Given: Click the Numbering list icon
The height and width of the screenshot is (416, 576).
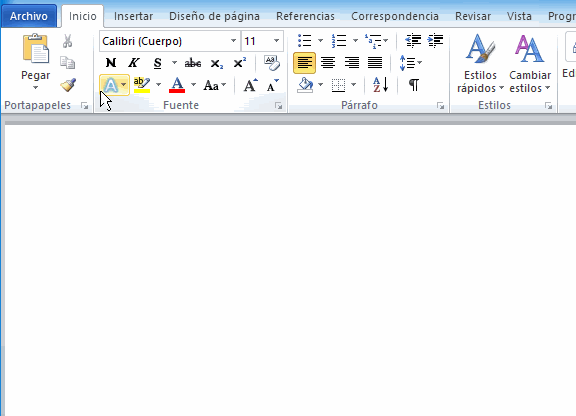Looking at the screenshot, I should [x=338, y=41].
